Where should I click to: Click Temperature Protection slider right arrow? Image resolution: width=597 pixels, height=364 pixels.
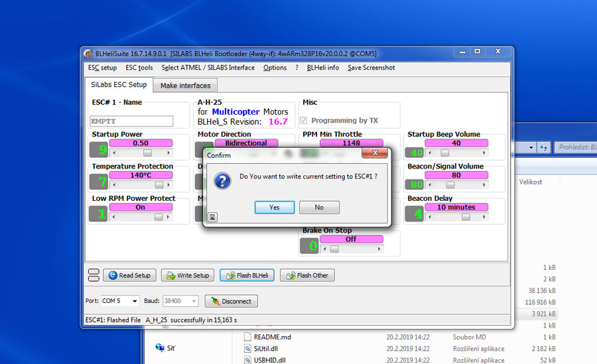click(168, 185)
